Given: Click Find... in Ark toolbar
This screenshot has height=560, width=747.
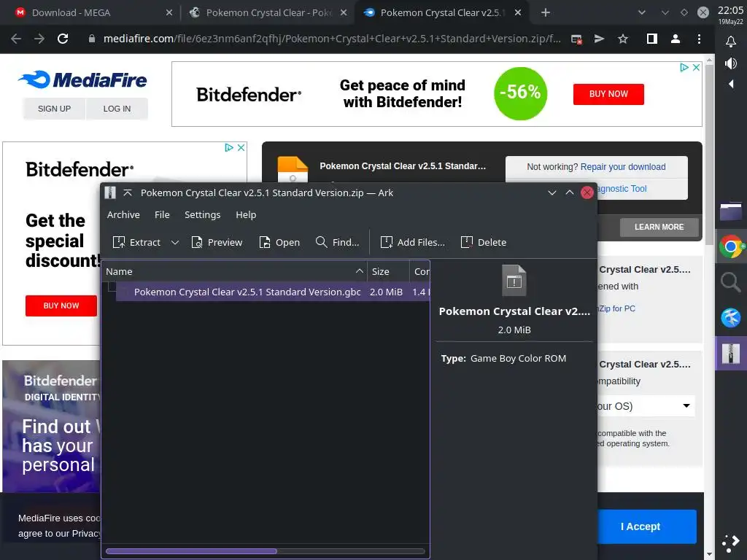Looking at the screenshot, I should [x=337, y=242].
